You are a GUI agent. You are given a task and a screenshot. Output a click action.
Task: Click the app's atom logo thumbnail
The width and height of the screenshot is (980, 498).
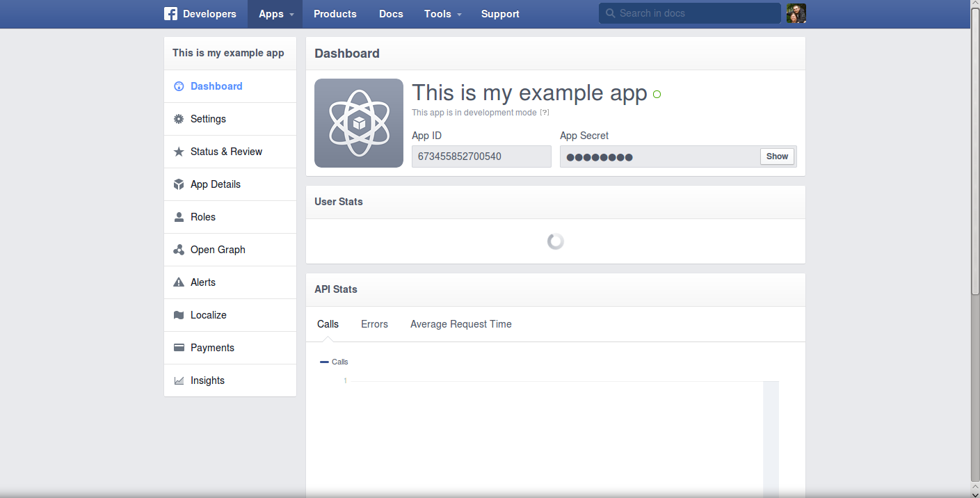[359, 123]
